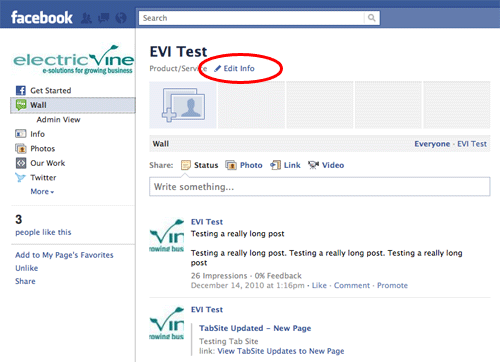The width and height of the screenshot is (500, 362).
Task: Click the number 3 likes count
Action: tap(19, 219)
